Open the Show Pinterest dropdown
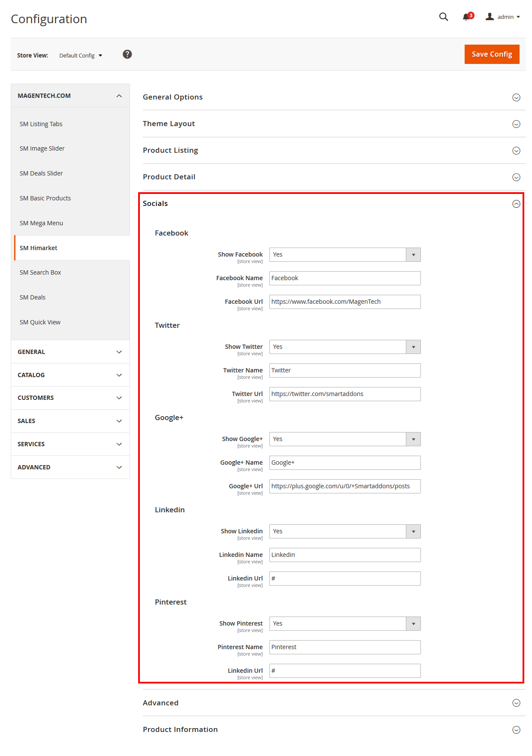The width and height of the screenshot is (532, 756). 345,623
